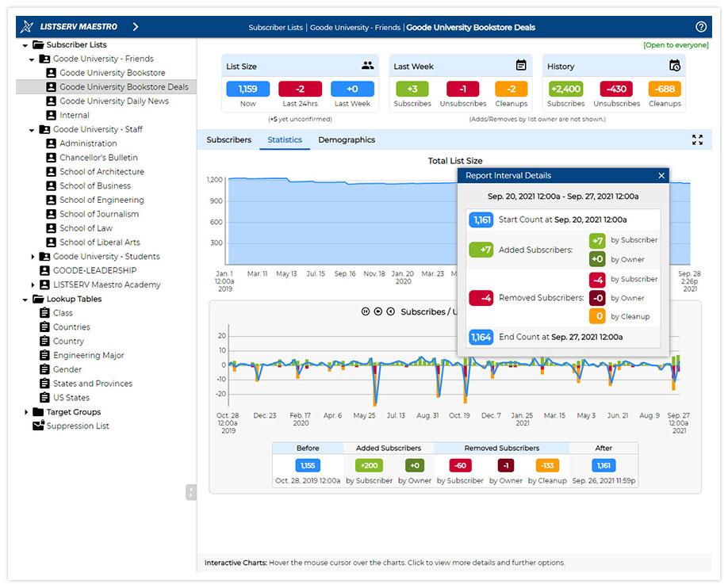Open Subscriber Lists breadcrumb link
Viewport: 728px width, 588px height.
click(275, 28)
